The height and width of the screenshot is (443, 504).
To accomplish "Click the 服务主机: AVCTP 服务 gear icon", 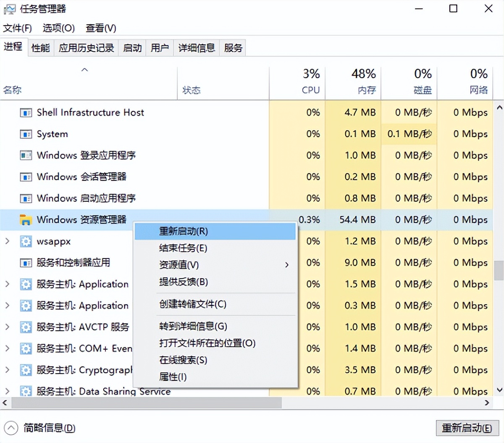I will pos(26,327).
